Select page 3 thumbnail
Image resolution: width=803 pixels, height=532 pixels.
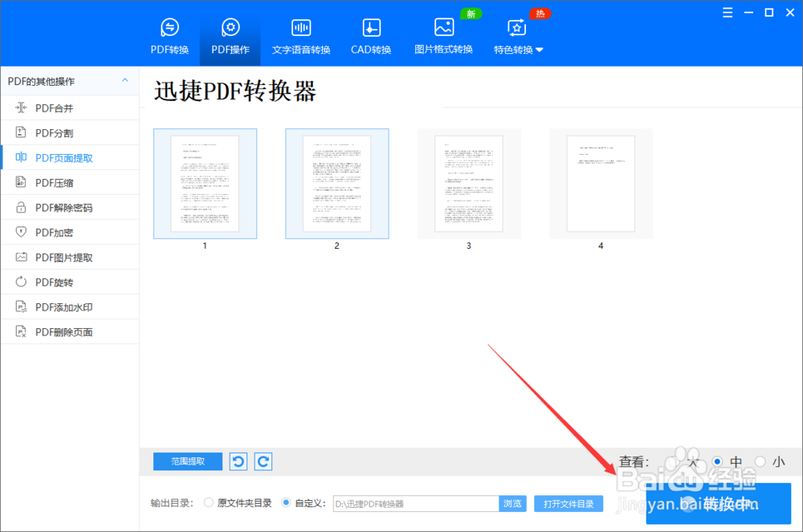[469, 184]
